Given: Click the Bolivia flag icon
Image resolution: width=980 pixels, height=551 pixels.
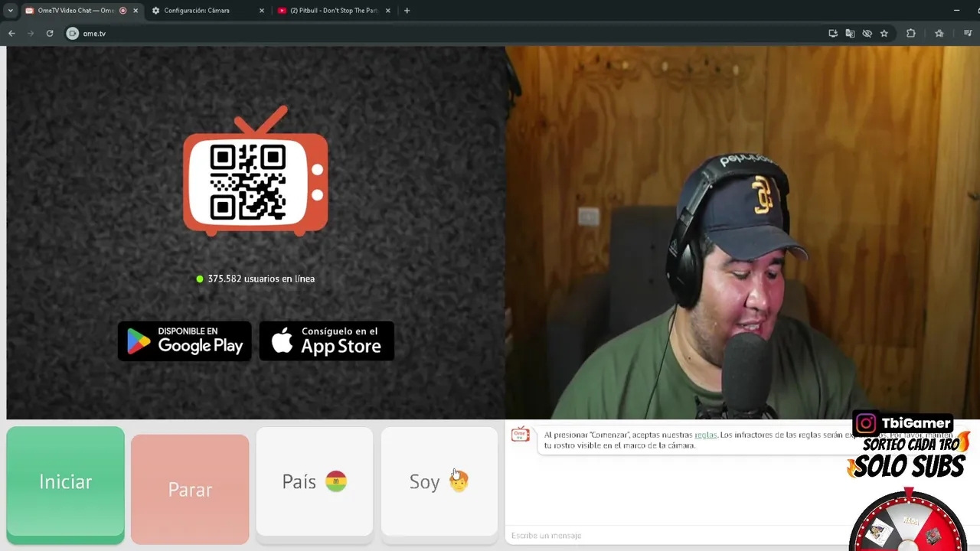Looking at the screenshot, I should [336, 481].
